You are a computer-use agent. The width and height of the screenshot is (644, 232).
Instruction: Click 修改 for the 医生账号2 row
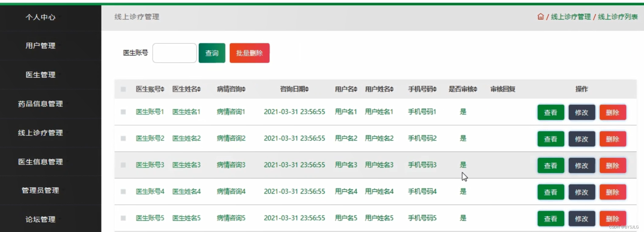[x=582, y=139]
